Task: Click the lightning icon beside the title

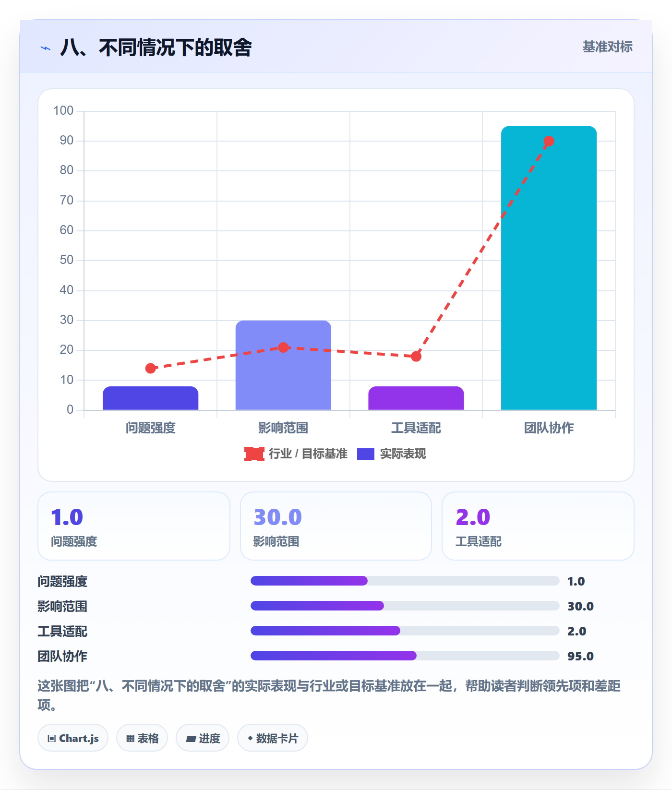Action: pos(46,48)
